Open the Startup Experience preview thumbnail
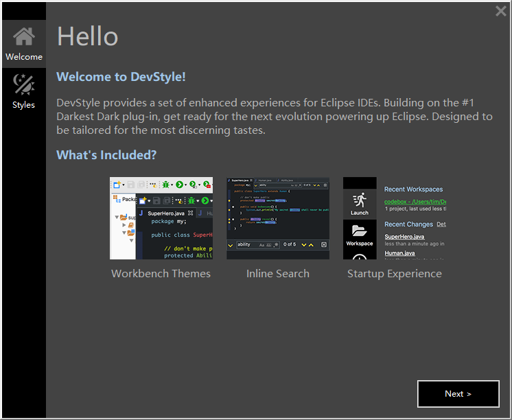The width and height of the screenshot is (512, 420). (x=395, y=218)
